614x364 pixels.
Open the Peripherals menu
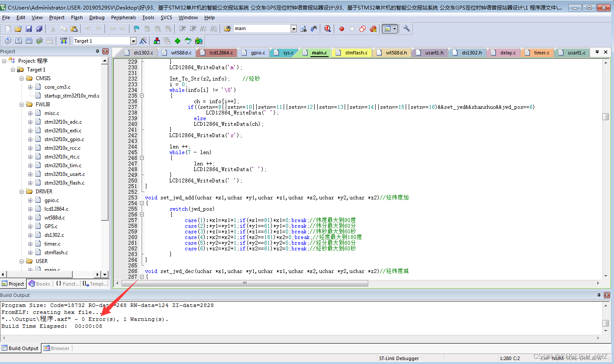pos(123,17)
